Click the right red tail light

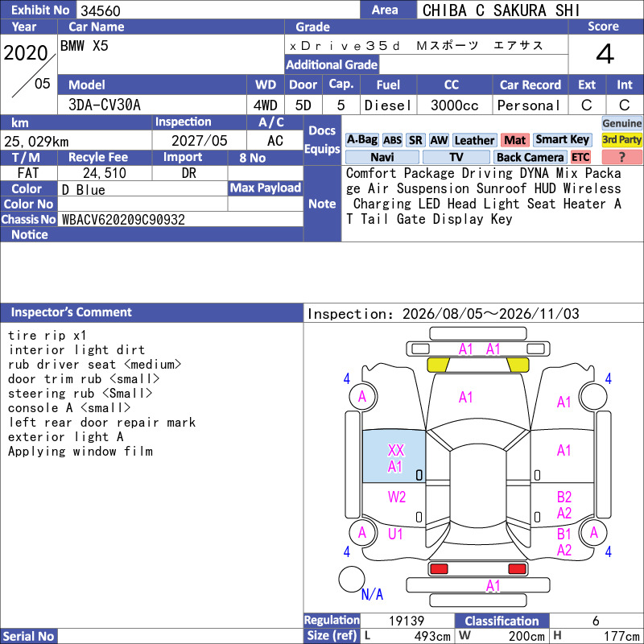click(x=517, y=569)
